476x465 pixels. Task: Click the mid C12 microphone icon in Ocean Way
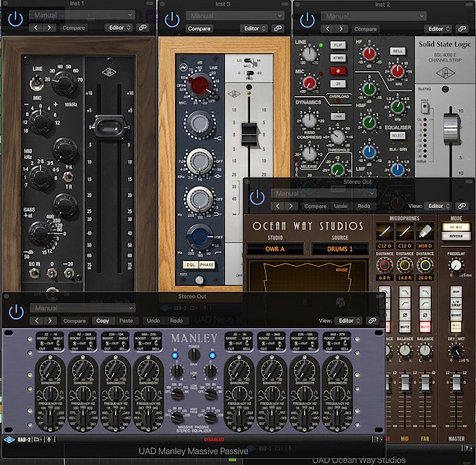[x=405, y=232]
